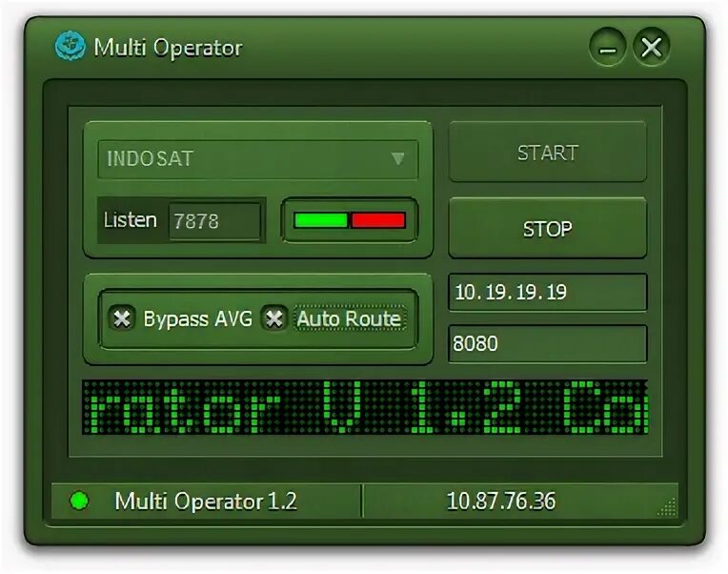The image size is (728, 574).
Task: Close the Multi Operator window
Action: click(x=652, y=47)
